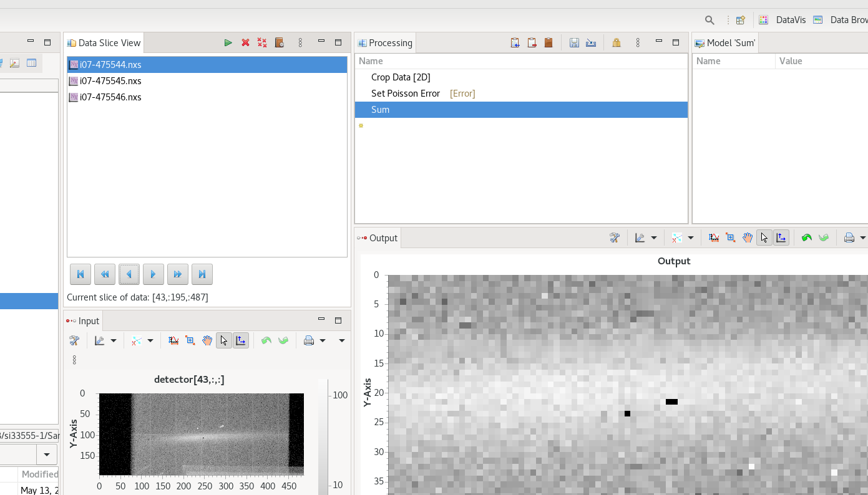Image resolution: width=868 pixels, height=495 pixels.
Task: Toggle axis origin button in Input toolbar
Action: (241, 340)
